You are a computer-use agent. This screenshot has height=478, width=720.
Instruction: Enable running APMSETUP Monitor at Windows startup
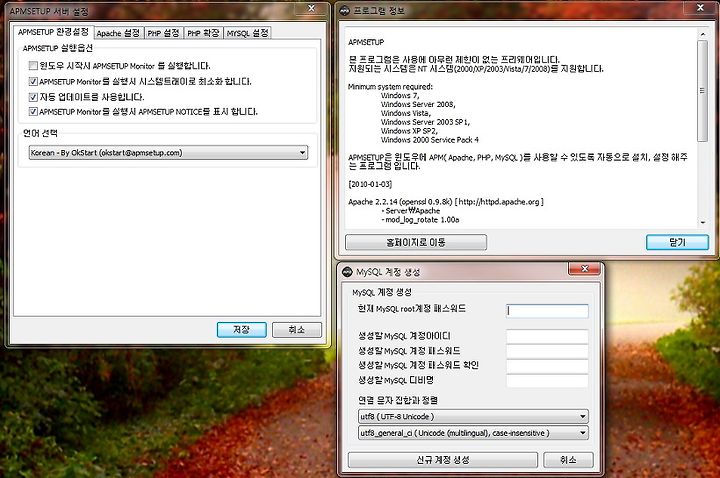pos(33,66)
